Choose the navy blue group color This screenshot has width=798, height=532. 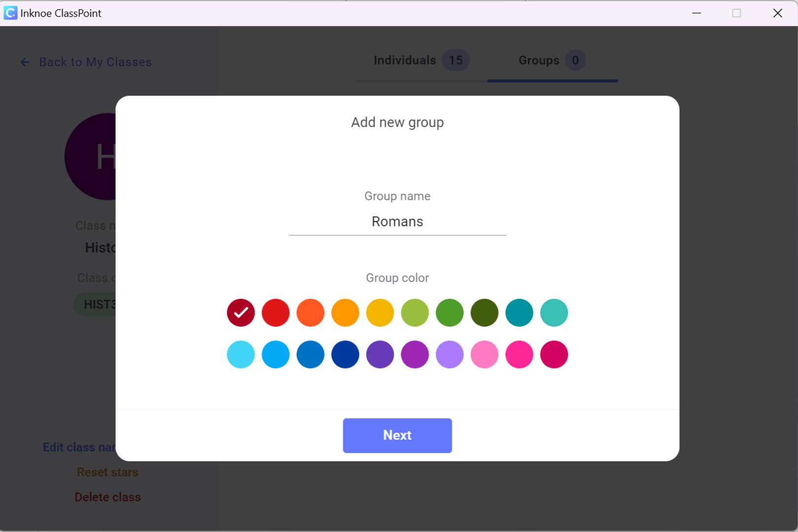click(x=345, y=355)
